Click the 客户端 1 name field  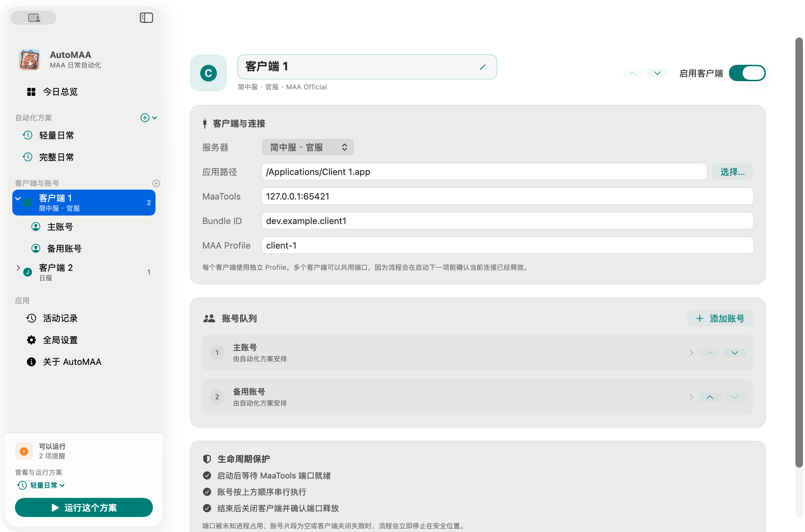click(x=367, y=67)
